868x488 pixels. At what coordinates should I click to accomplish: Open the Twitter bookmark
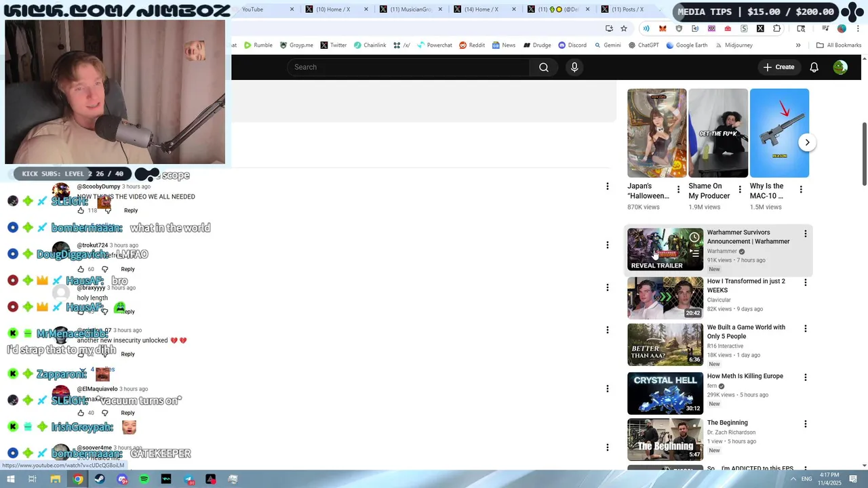pos(333,45)
